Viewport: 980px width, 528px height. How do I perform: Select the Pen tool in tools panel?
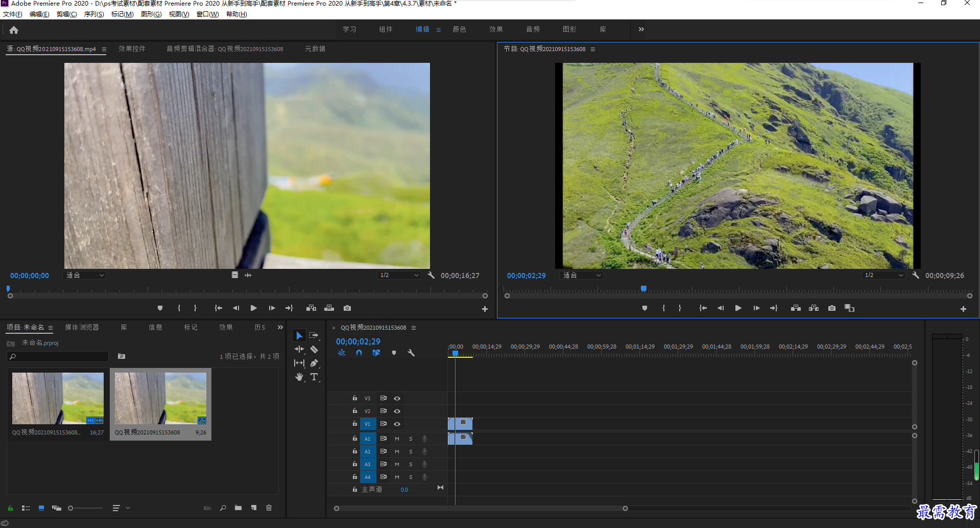[x=314, y=363]
